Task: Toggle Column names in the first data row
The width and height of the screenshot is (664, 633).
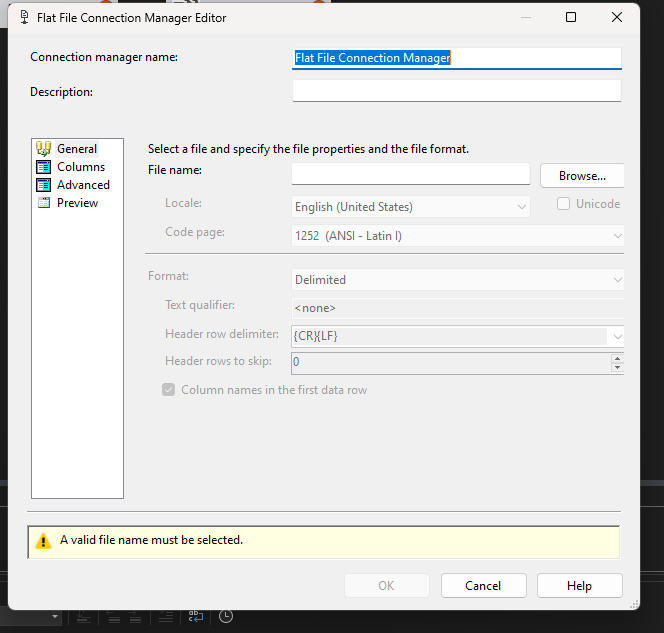Action: click(169, 390)
